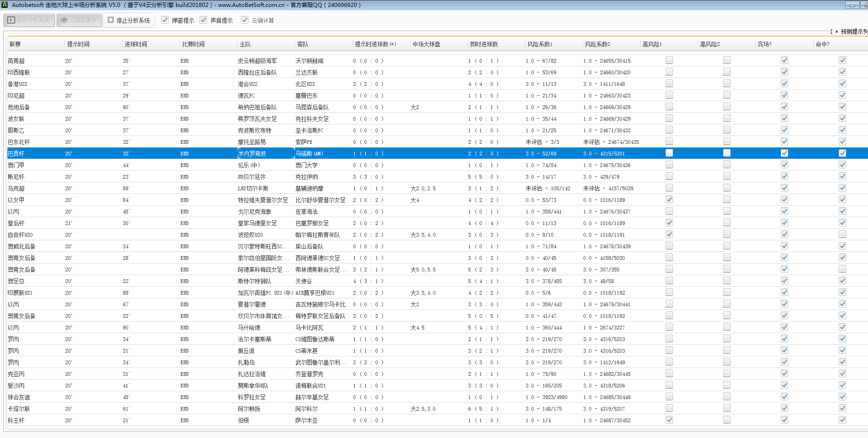This screenshot has height=438, width=868.
Task: Click the 提示时间 column header
Action: pyautogui.click(x=78, y=45)
